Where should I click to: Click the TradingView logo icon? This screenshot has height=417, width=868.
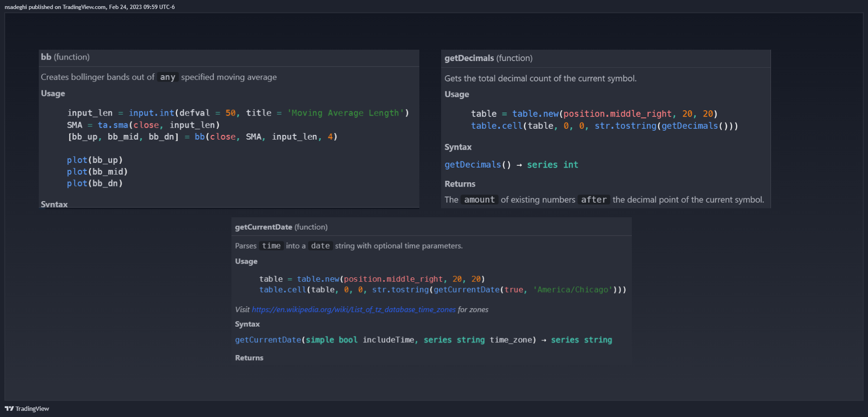point(9,408)
